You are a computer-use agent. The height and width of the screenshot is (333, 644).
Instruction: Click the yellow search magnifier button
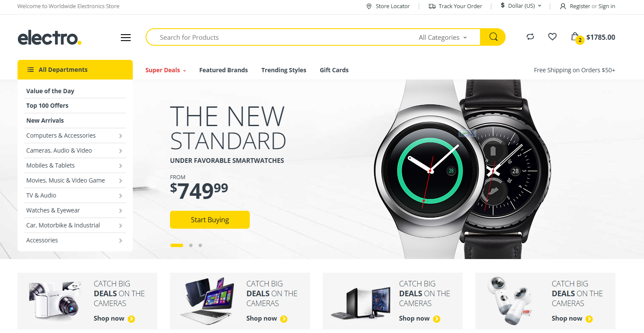pos(493,37)
